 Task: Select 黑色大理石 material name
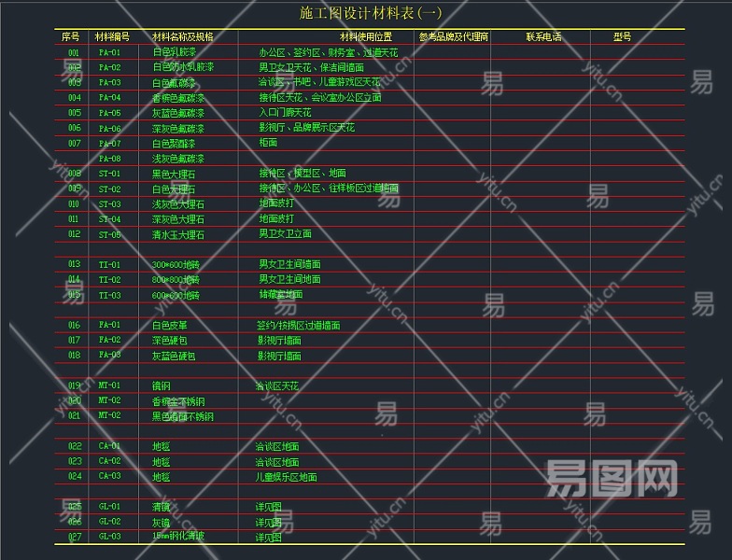pos(174,174)
